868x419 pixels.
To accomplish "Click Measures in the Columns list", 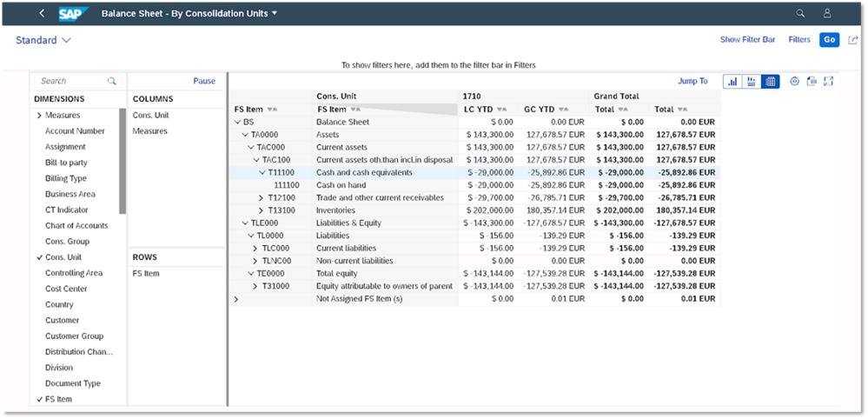I will 149,131.
